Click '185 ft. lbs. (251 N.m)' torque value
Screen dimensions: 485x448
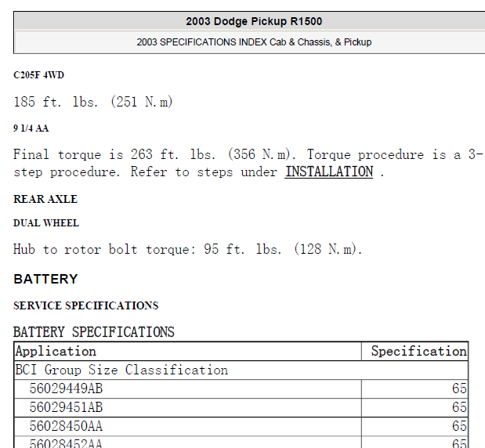(93, 102)
